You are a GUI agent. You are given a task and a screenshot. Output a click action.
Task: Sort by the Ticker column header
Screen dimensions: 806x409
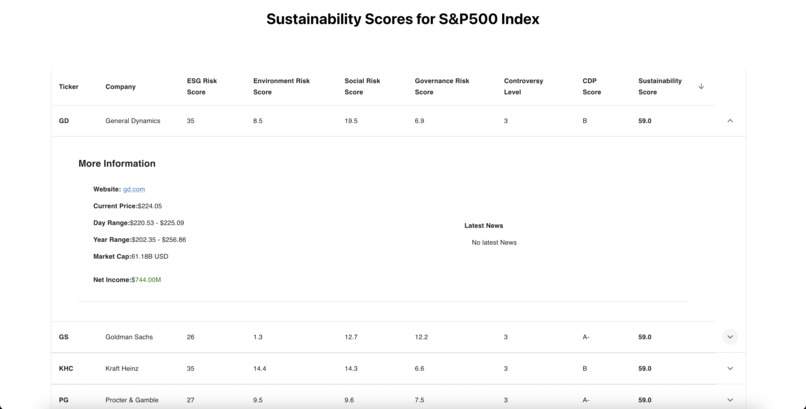68,86
